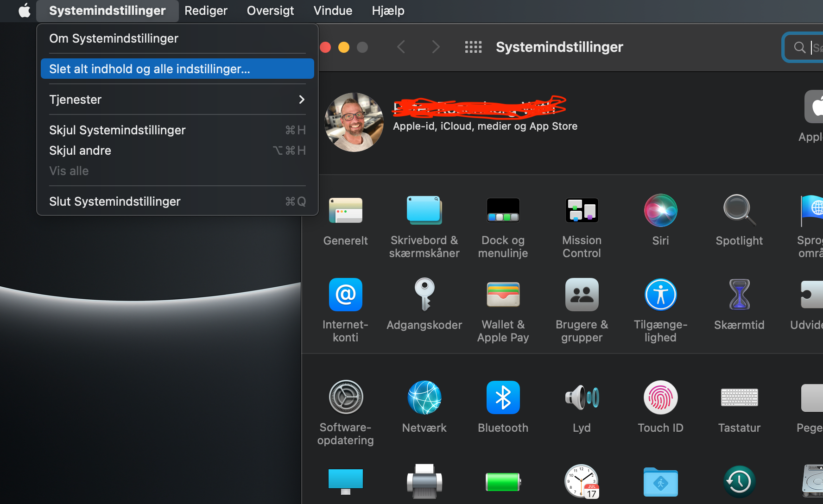Open Wallet & Apple Pay pane
The width and height of the screenshot is (823, 504).
[x=503, y=295]
